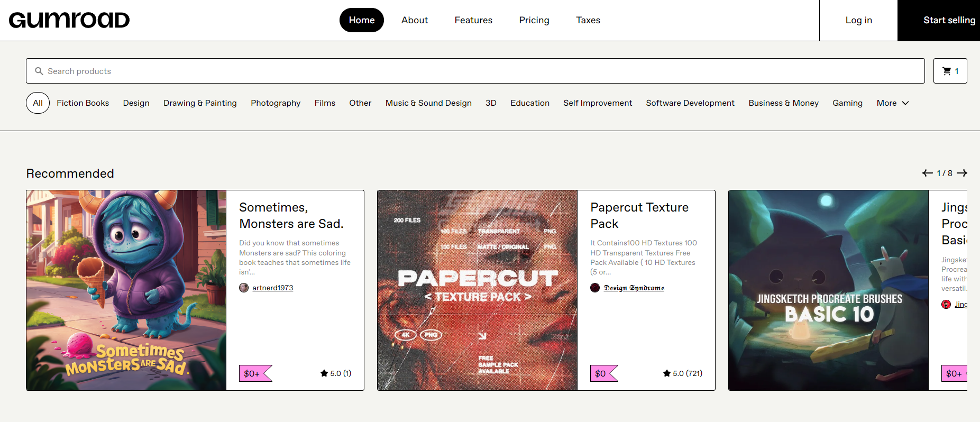Click the 1 / 8 page indicator
This screenshot has height=422, width=980.
[945, 173]
